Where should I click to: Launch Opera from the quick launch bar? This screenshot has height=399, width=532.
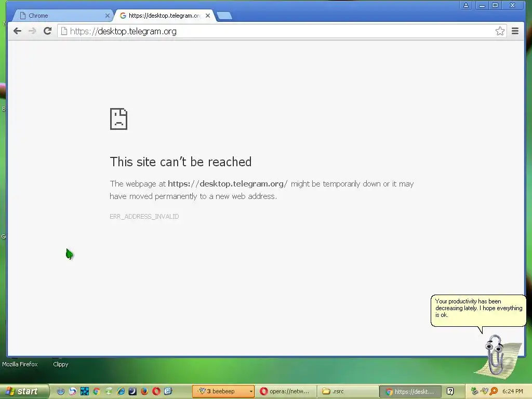point(156,391)
